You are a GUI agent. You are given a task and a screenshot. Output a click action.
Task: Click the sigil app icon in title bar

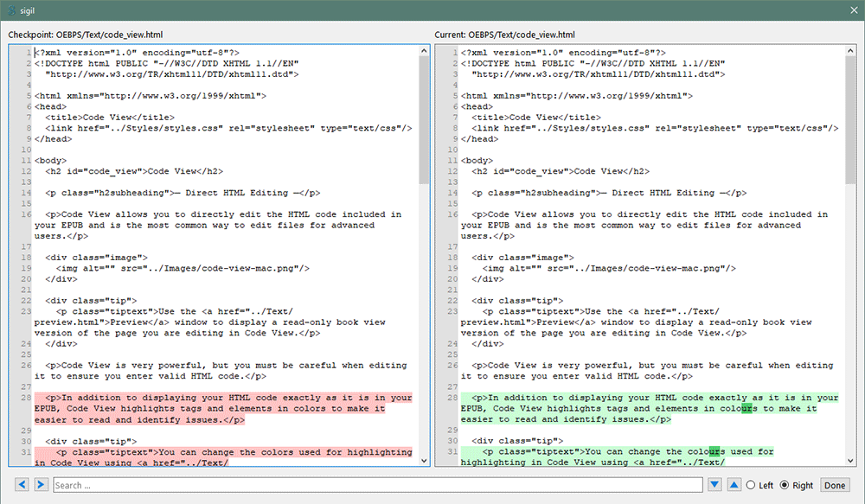tap(11, 10)
